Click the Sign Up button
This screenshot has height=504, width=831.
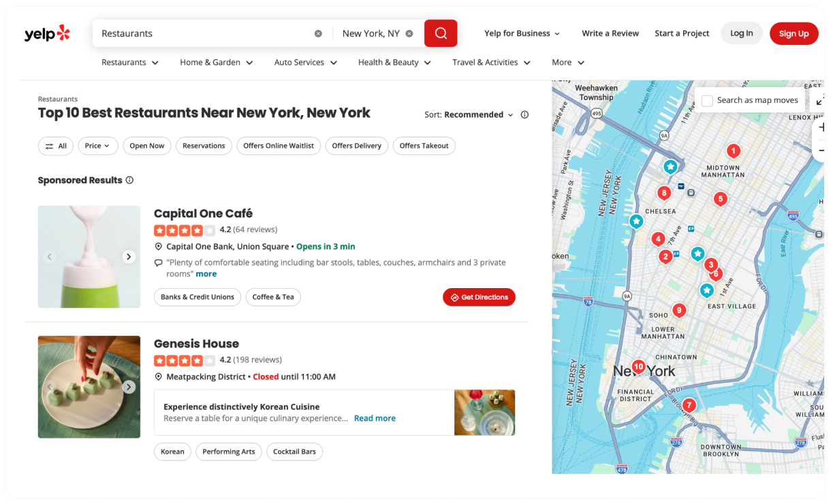(794, 33)
